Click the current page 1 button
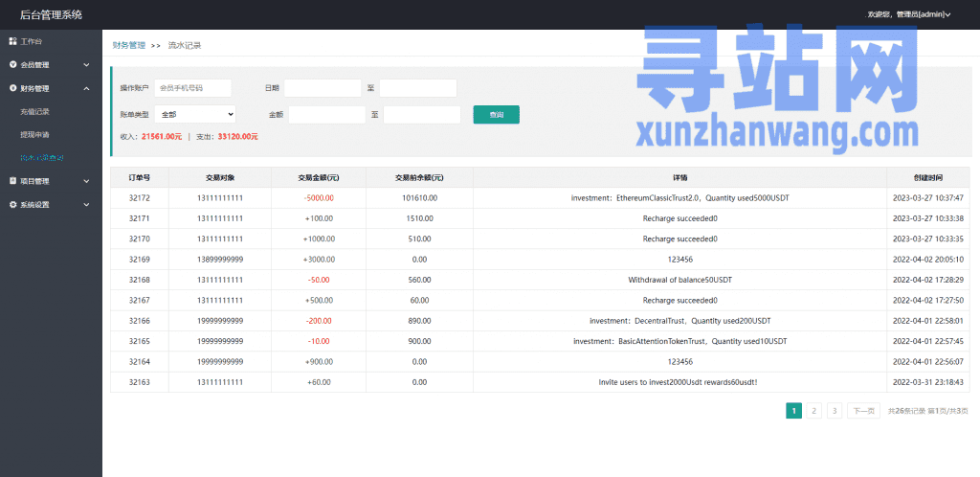Image resolution: width=980 pixels, height=477 pixels. (x=793, y=411)
